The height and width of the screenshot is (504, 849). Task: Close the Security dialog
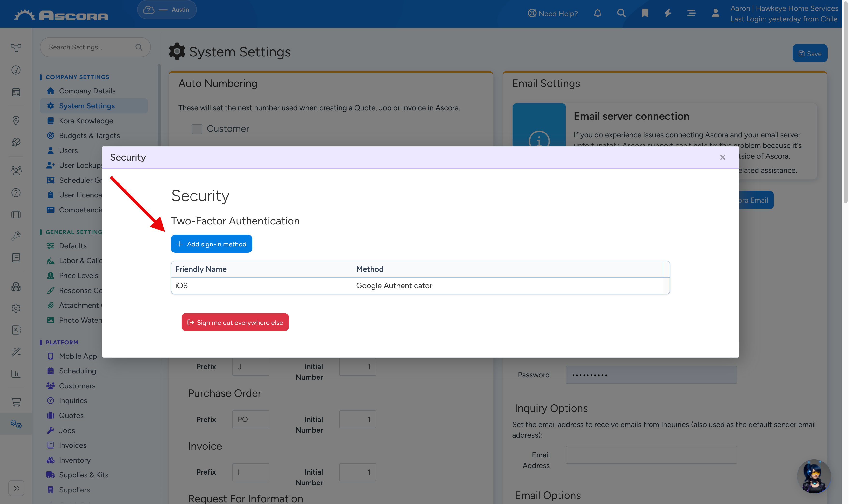[723, 157]
